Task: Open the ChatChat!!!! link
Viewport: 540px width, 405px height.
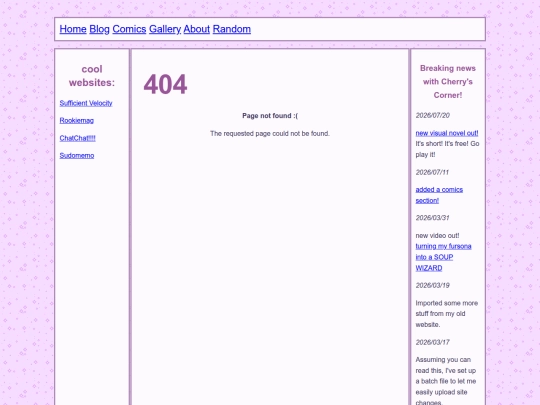Action: pos(77,138)
